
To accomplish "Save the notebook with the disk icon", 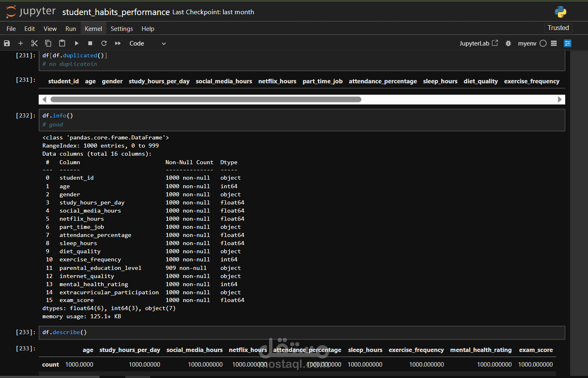I will click(7, 43).
